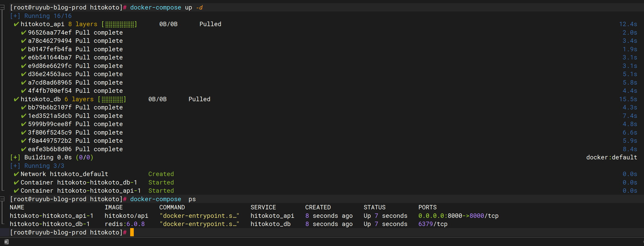Click the STATUS column header
This screenshot has height=246, width=644.
tap(374, 207)
